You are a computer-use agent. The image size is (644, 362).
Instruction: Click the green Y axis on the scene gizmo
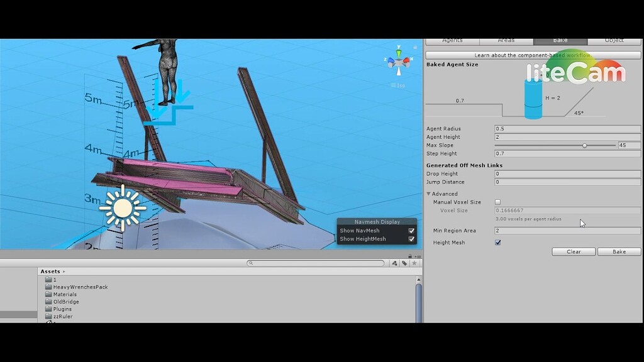click(x=399, y=52)
